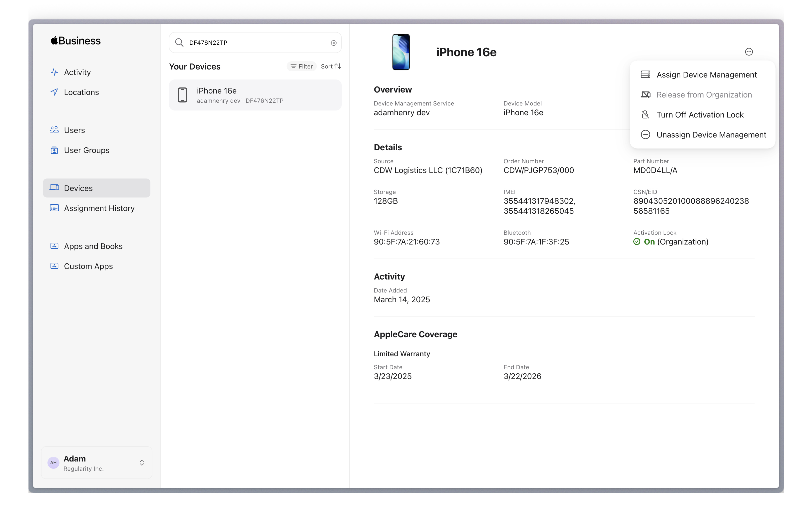Go to Custom Apps section

point(88,266)
